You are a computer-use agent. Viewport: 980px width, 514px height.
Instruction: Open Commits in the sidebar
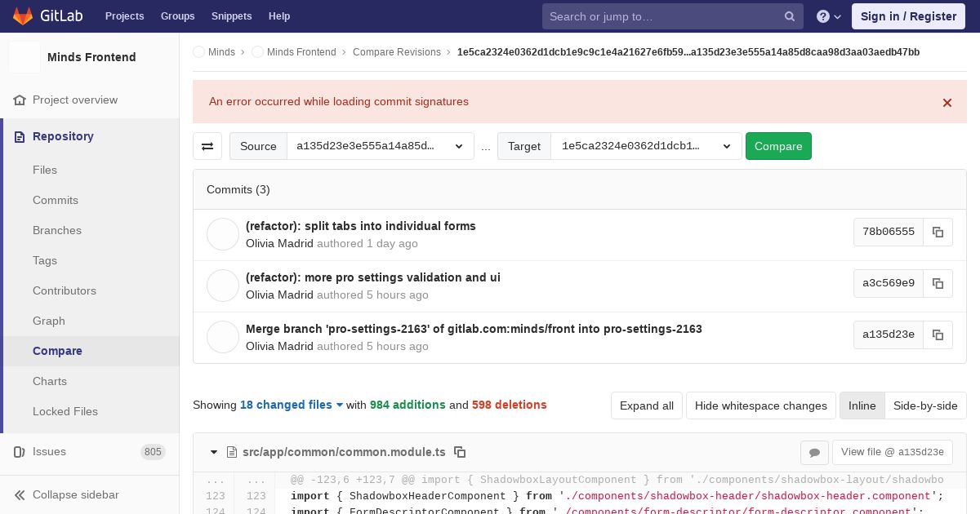point(56,200)
